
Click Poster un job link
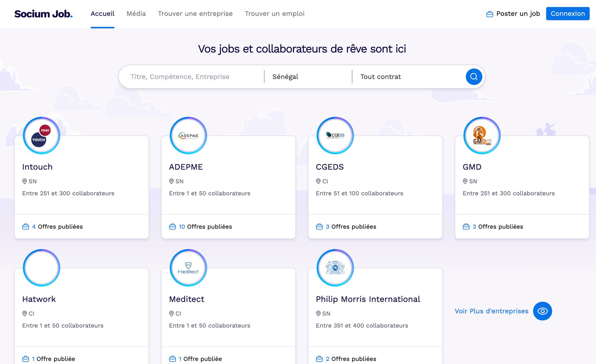click(513, 14)
